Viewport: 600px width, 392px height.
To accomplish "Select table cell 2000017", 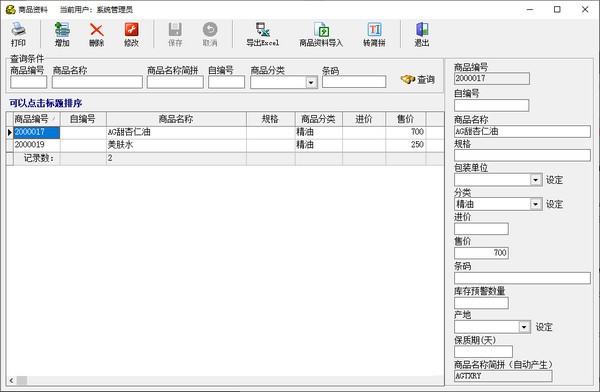I will (37, 132).
